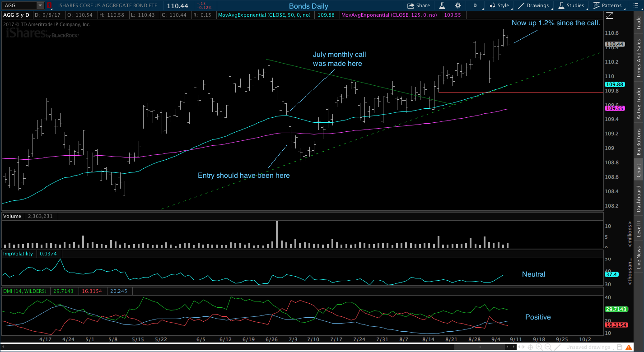Click the expand time axis icon
644x352 pixels.
pos(522,347)
